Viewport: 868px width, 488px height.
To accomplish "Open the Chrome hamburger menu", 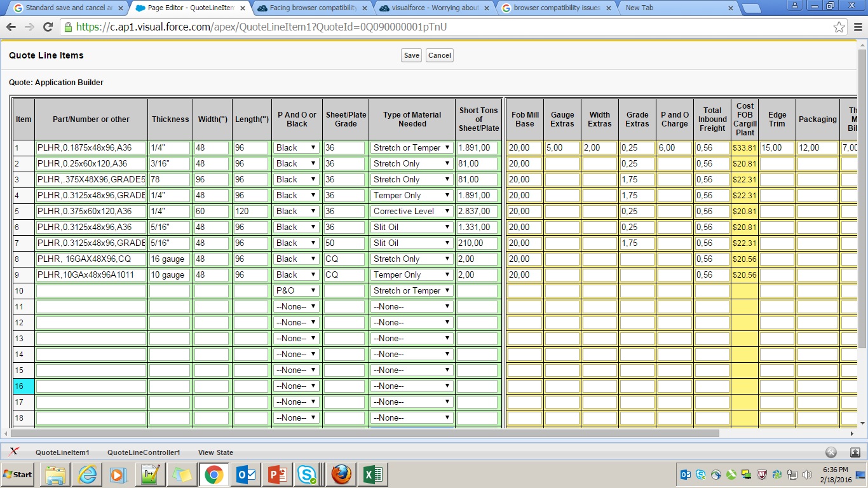I will point(857,27).
